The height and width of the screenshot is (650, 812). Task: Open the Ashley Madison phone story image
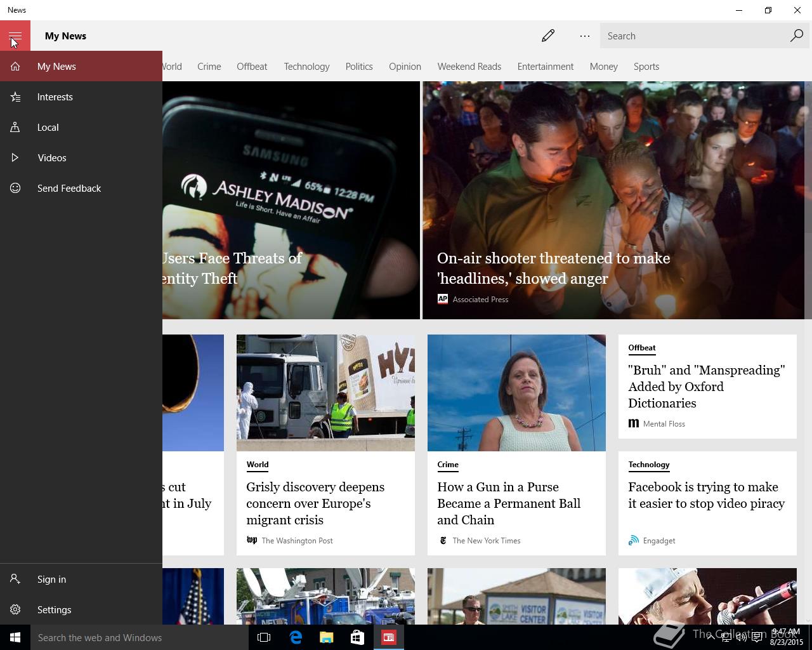point(291,200)
